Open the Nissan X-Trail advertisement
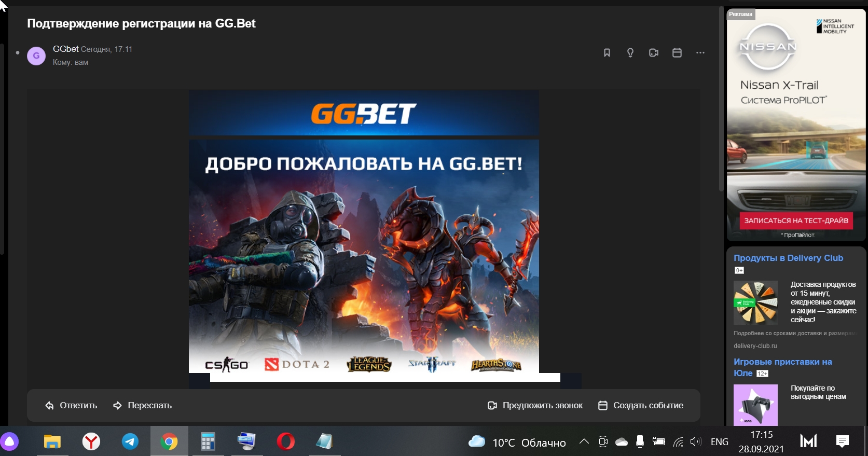Viewport: 868px width, 456px height. tap(796, 125)
